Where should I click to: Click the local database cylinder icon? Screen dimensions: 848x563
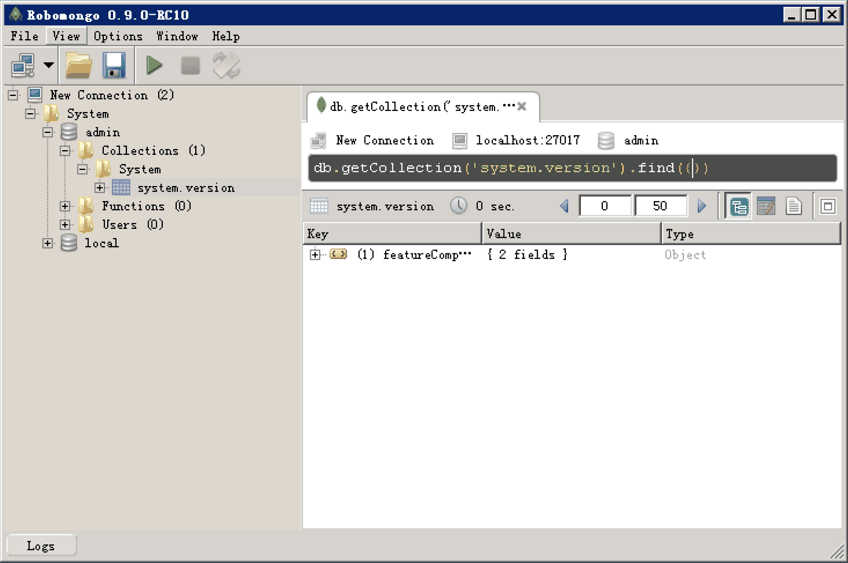tap(69, 243)
